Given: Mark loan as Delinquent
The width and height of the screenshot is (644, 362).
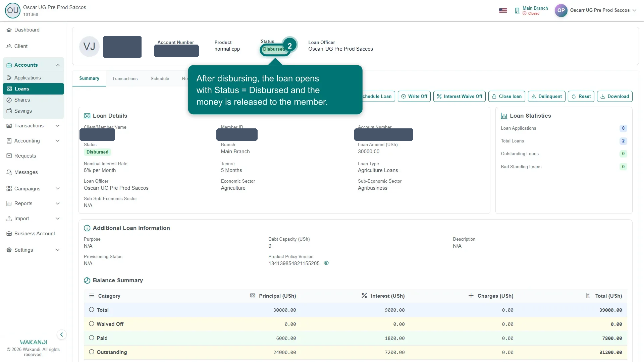Looking at the screenshot, I should click(547, 96).
